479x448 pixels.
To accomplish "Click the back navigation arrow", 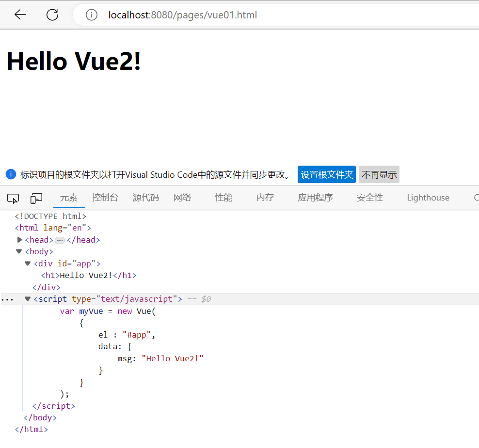I will (20, 15).
